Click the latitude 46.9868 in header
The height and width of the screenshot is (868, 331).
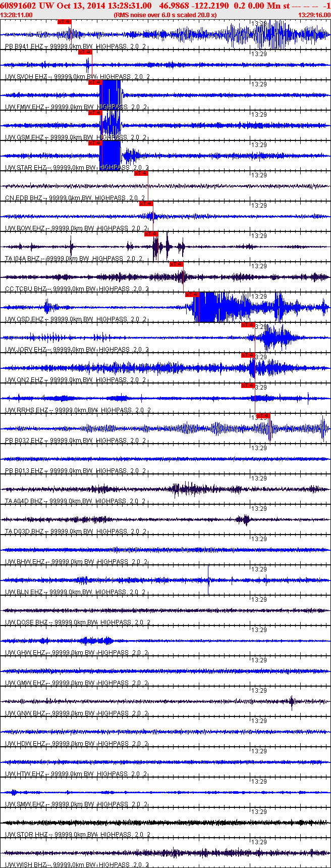[174, 6]
